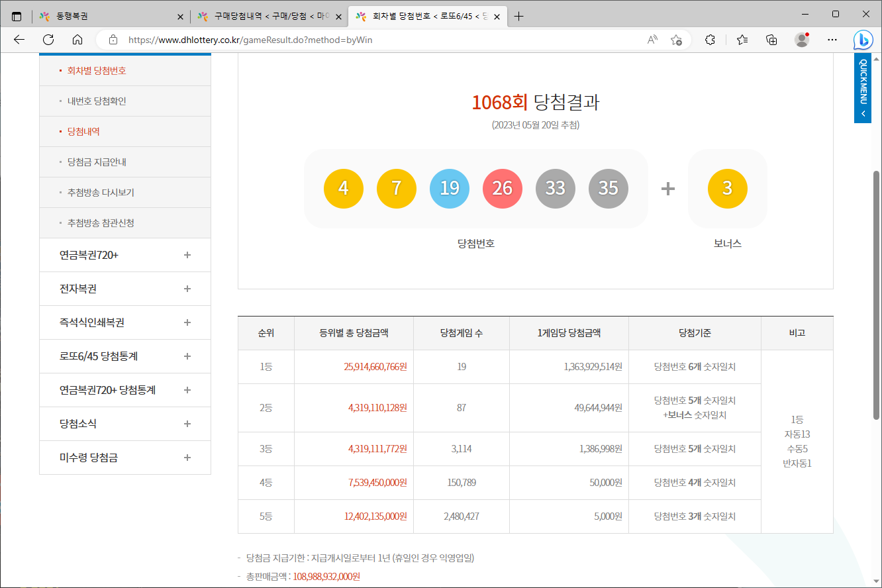The width and height of the screenshot is (882, 588).
Task: Click 5등 total prize 12,402,135,000원
Action: [375, 516]
